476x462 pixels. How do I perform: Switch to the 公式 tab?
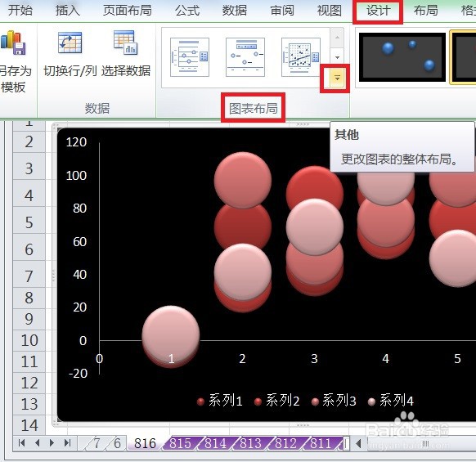(x=187, y=11)
